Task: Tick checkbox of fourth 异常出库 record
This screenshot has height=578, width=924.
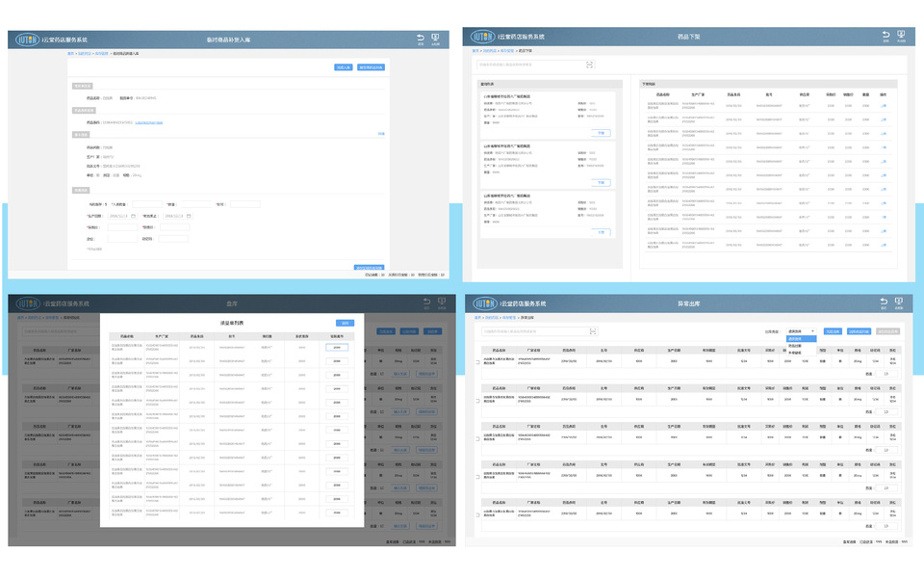Action: click(x=477, y=477)
